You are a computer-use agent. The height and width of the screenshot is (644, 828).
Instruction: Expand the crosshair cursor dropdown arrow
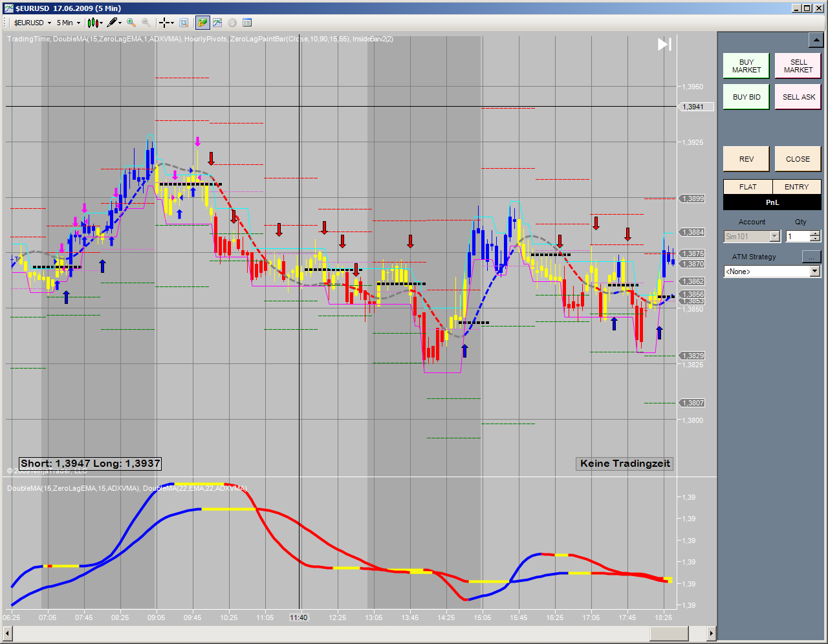(172, 23)
